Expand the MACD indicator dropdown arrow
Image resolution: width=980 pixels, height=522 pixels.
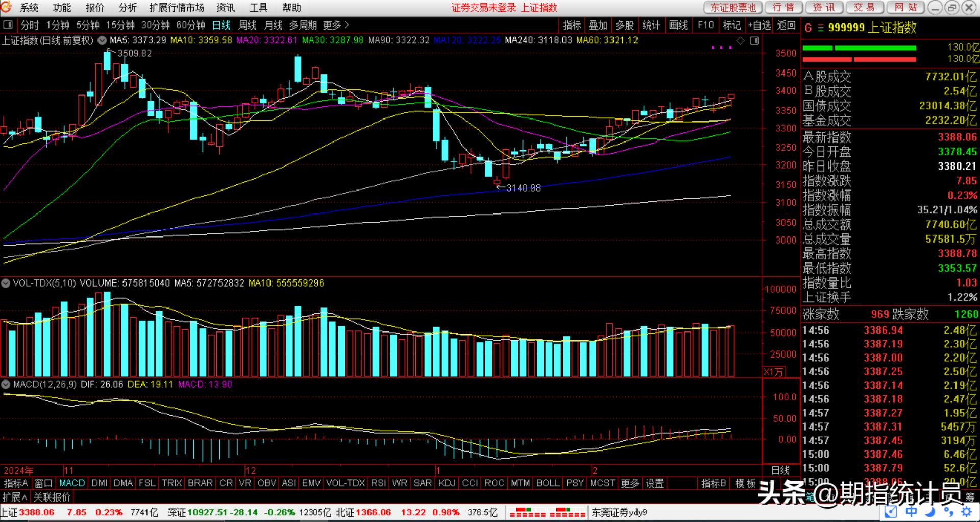(x=6, y=384)
